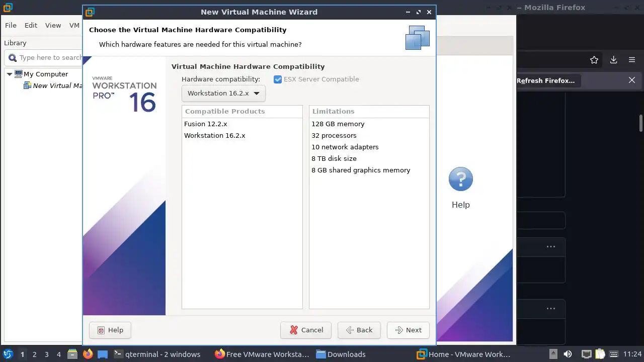
Task: Open the volume speaker tray icon
Action: (x=568, y=354)
